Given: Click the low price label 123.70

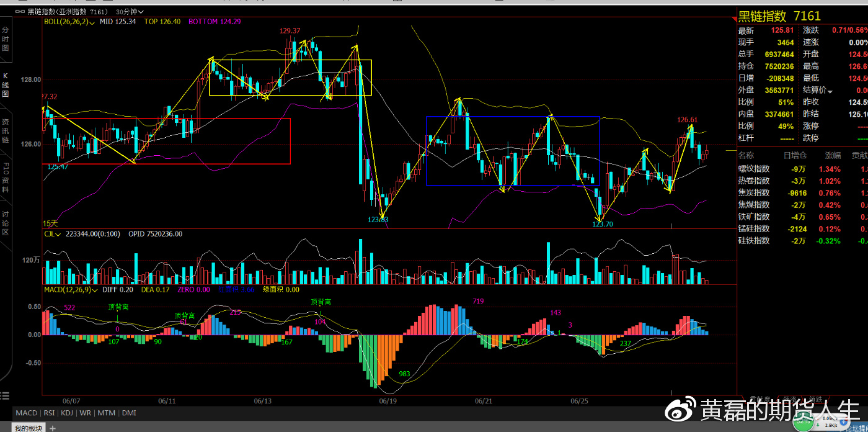Looking at the screenshot, I should 602,224.
